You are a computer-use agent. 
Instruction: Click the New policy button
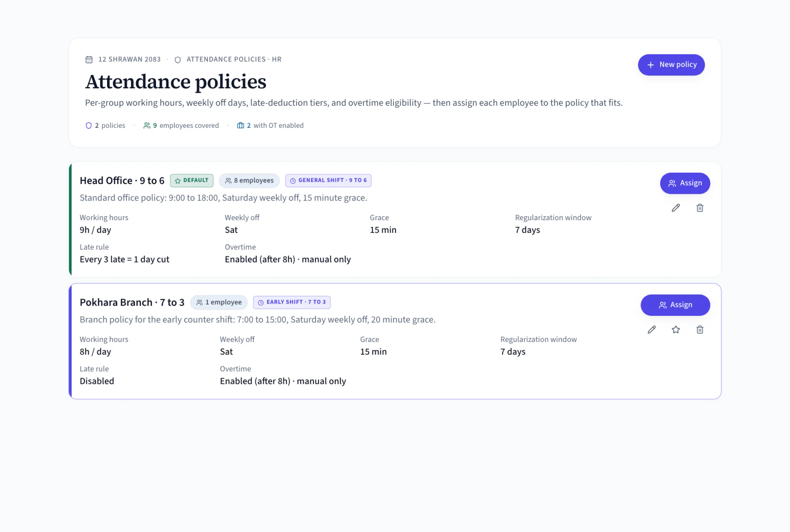click(671, 65)
